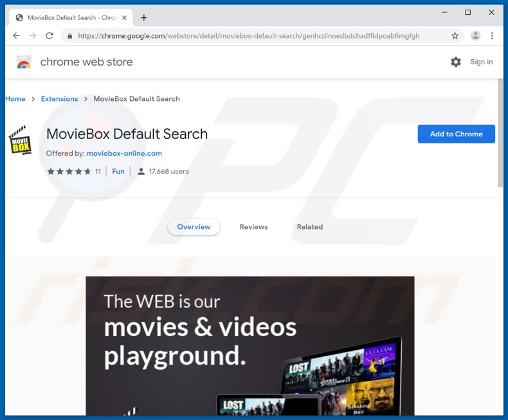Bookmark this page with star icon

click(455, 35)
